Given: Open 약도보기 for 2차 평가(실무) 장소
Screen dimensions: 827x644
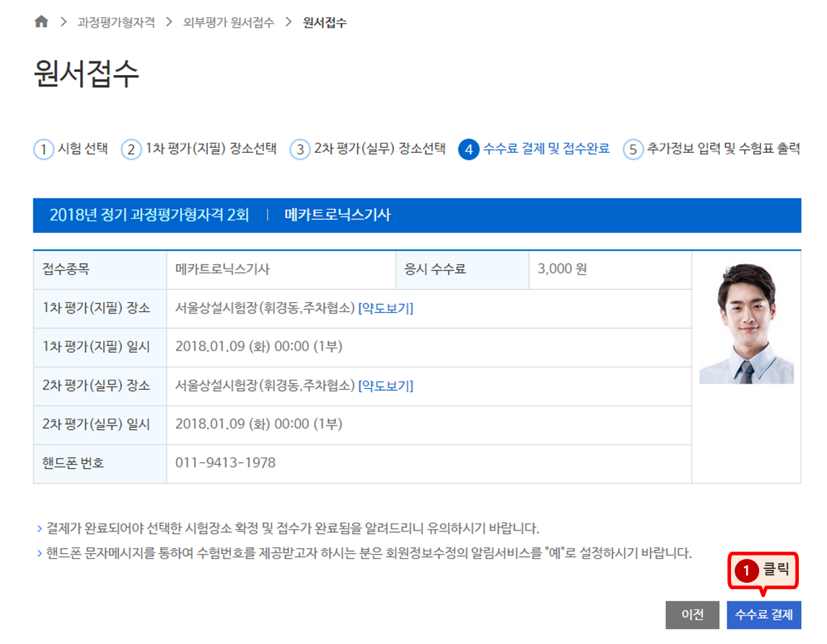Looking at the screenshot, I should pyautogui.click(x=385, y=386).
